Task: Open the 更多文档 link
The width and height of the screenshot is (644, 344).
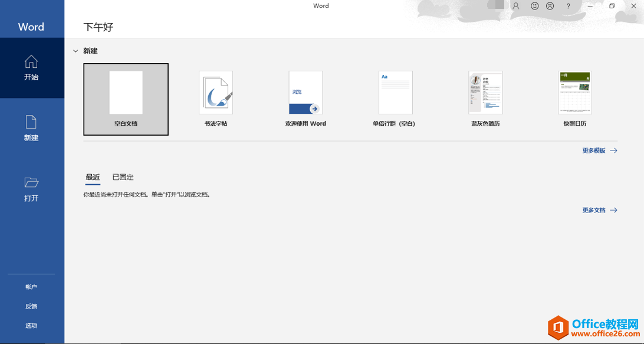Action: [x=594, y=210]
